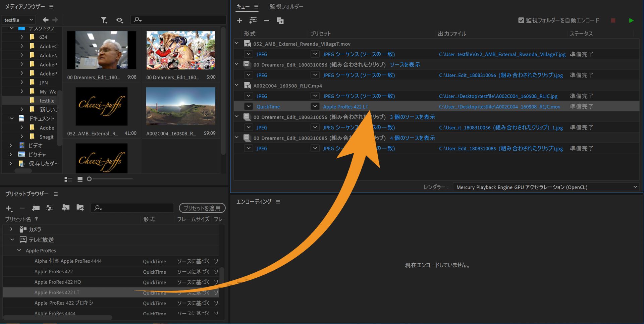Enable auto-encode for watch folders checkbox

pyautogui.click(x=521, y=20)
